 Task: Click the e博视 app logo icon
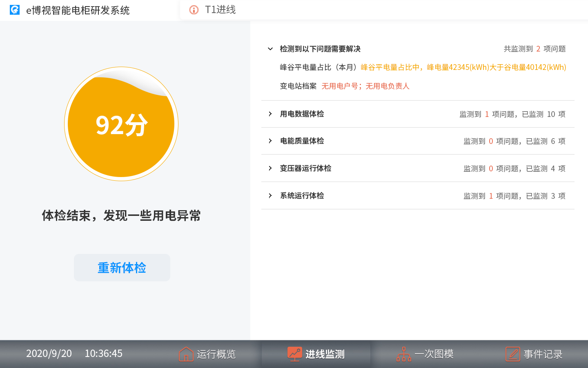click(15, 10)
